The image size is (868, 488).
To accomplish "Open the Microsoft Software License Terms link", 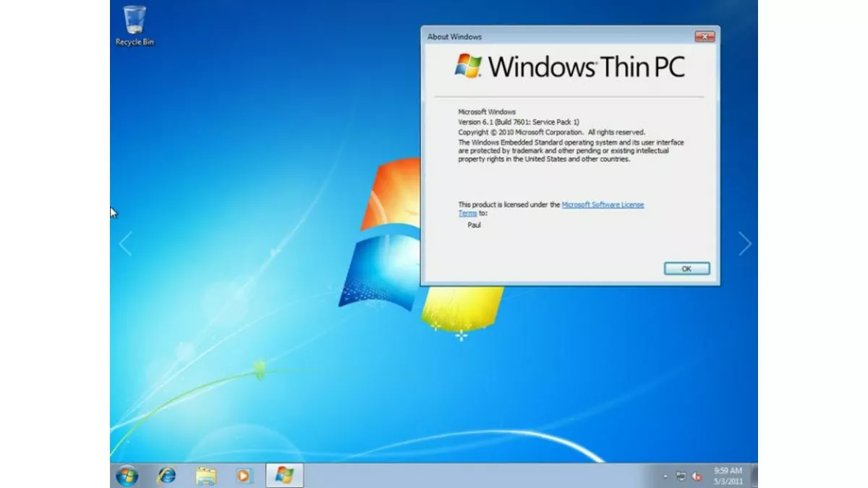I will (x=603, y=205).
